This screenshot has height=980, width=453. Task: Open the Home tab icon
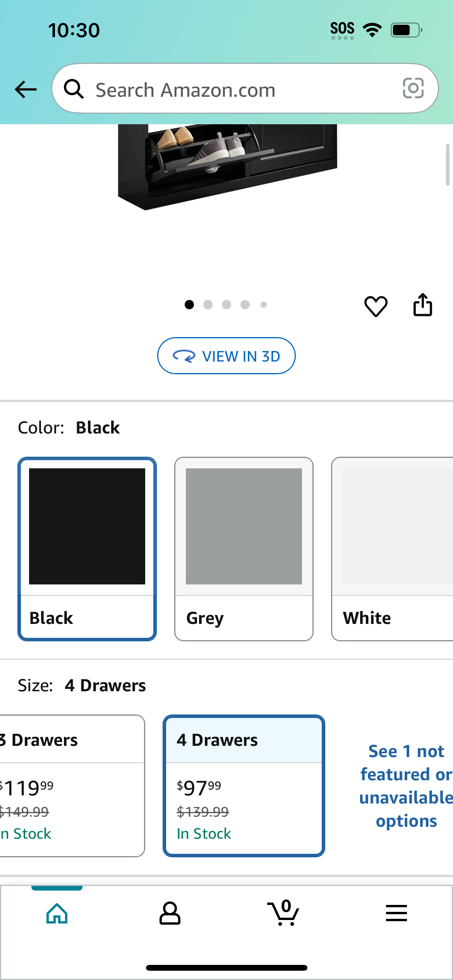point(57,913)
